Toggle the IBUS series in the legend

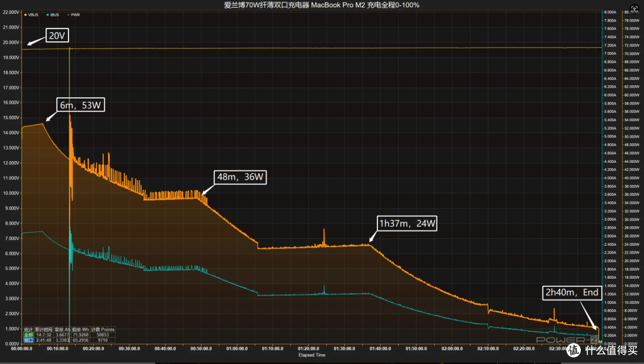tap(52, 15)
